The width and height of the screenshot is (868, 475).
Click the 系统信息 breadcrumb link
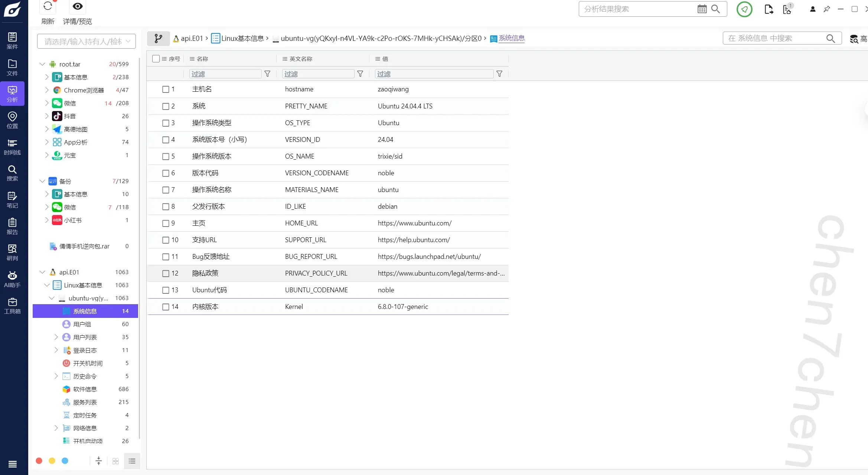[511, 38]
